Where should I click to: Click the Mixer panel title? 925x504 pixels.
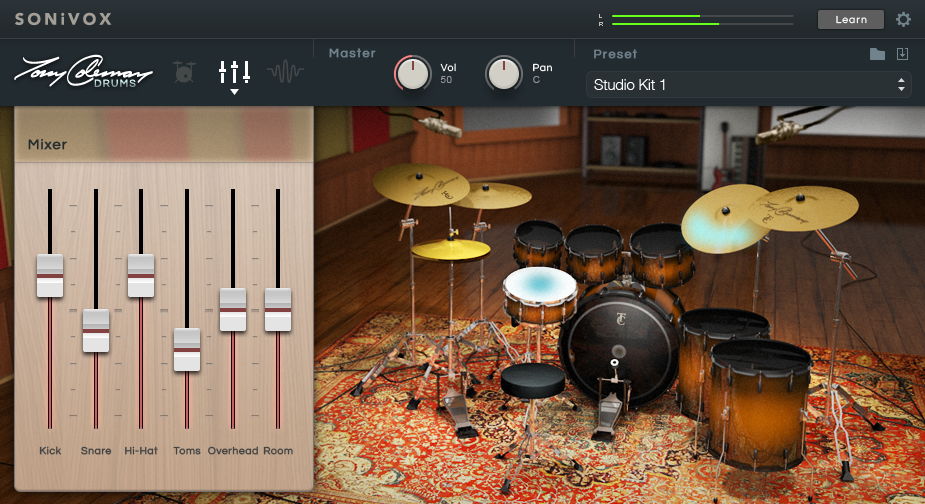(x=47, y=145)
